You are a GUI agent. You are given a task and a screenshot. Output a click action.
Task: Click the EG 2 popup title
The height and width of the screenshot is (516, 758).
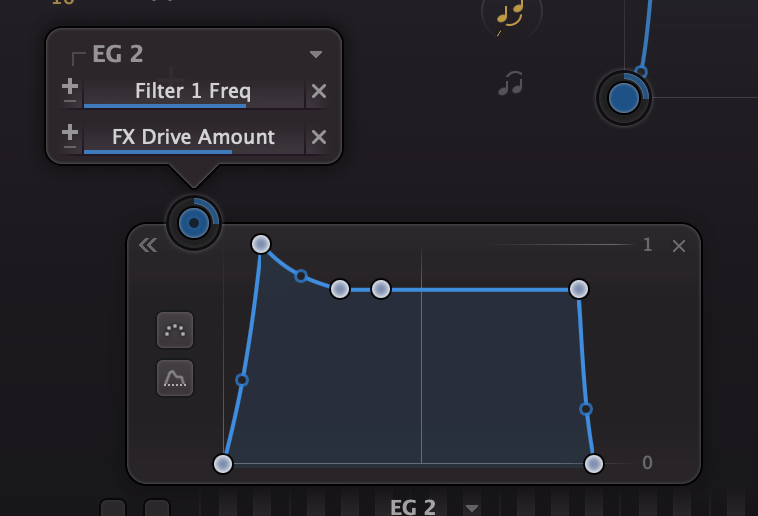point(117,54)
